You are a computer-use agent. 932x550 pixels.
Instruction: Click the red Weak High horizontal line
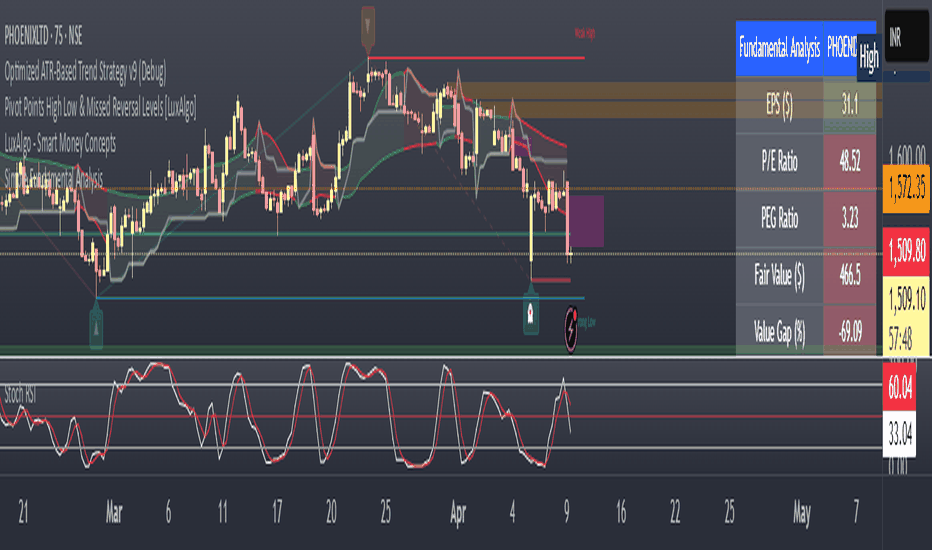click(476, 58)
